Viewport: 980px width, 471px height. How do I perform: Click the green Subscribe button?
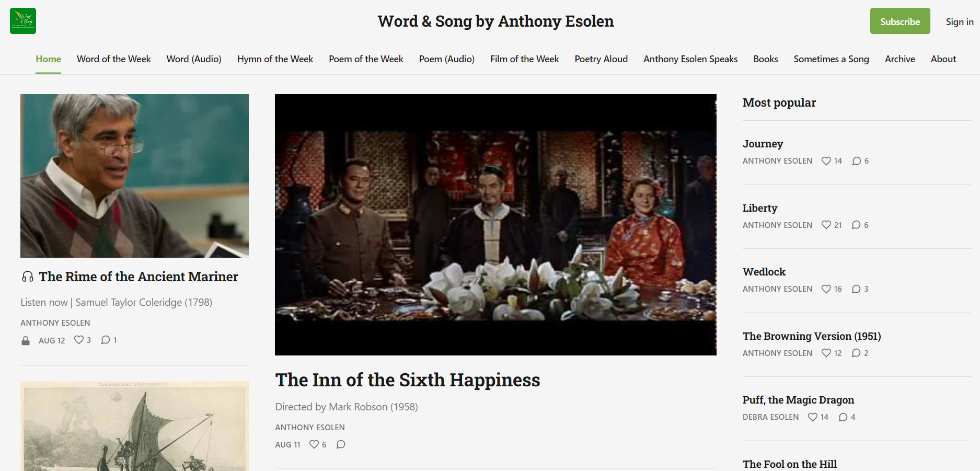pos(900,21)
